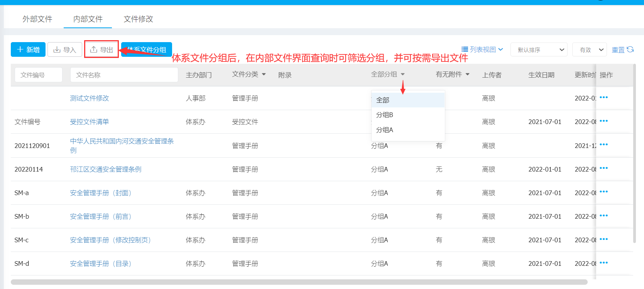Click the 生效日期 column header
The height and width of the screenshot is (289, 644).
[x=541, y=75]
